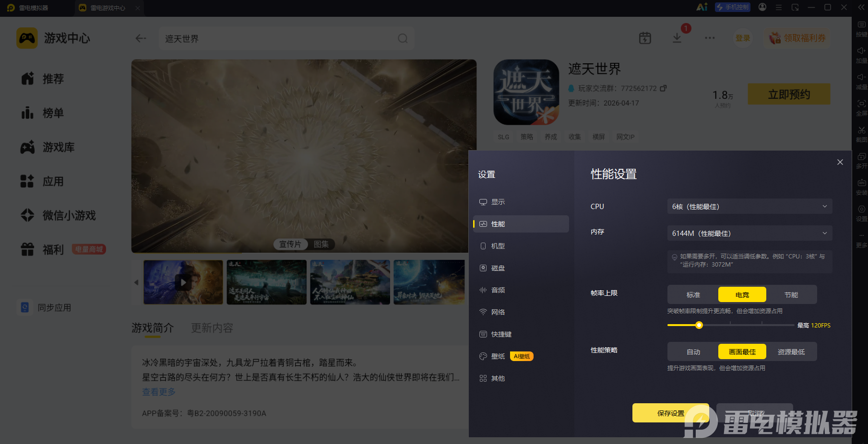Viewport: 868px width, 444px height.
Task: Go back with the arrow beside the search box
Action: coord(141,38)
